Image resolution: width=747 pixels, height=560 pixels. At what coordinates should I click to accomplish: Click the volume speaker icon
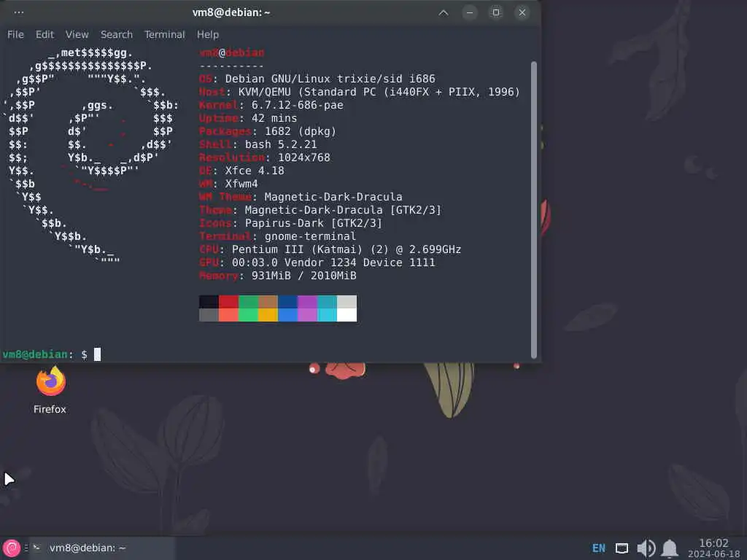(x=646, y=548)
